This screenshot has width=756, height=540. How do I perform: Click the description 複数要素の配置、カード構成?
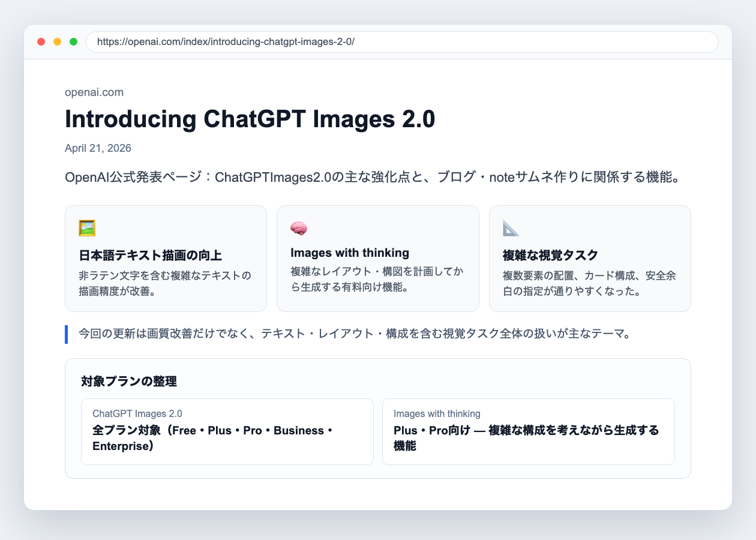pyautogui.click(x=589, y=283)
